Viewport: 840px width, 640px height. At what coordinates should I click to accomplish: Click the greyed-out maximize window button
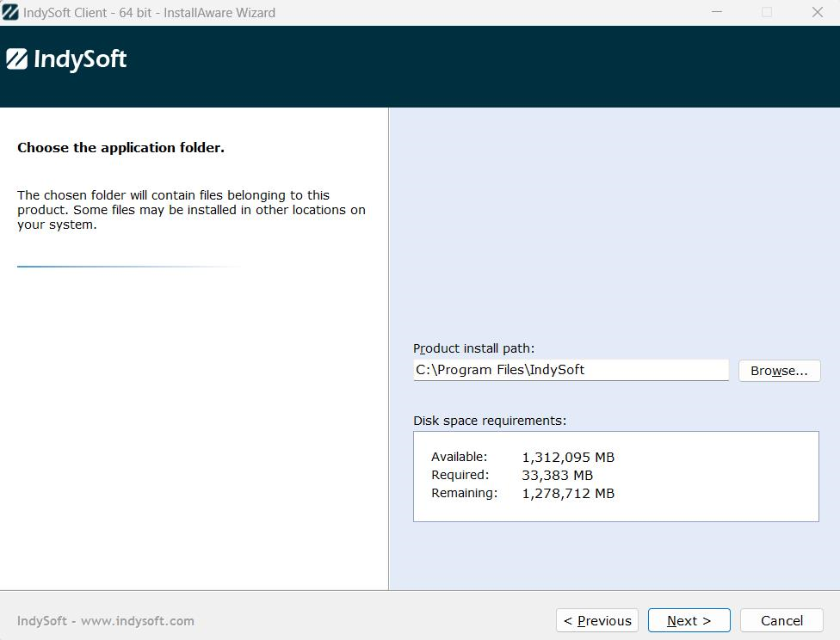767,12
